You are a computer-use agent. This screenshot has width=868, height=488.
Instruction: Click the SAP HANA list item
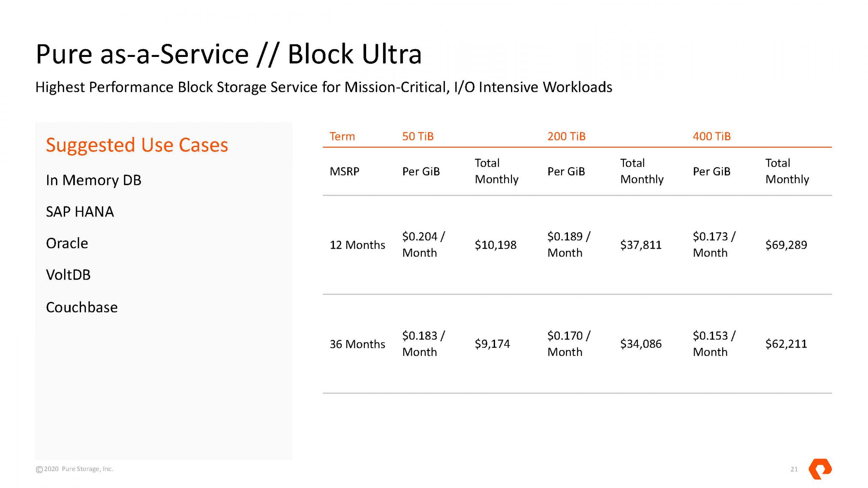point(80,212)
